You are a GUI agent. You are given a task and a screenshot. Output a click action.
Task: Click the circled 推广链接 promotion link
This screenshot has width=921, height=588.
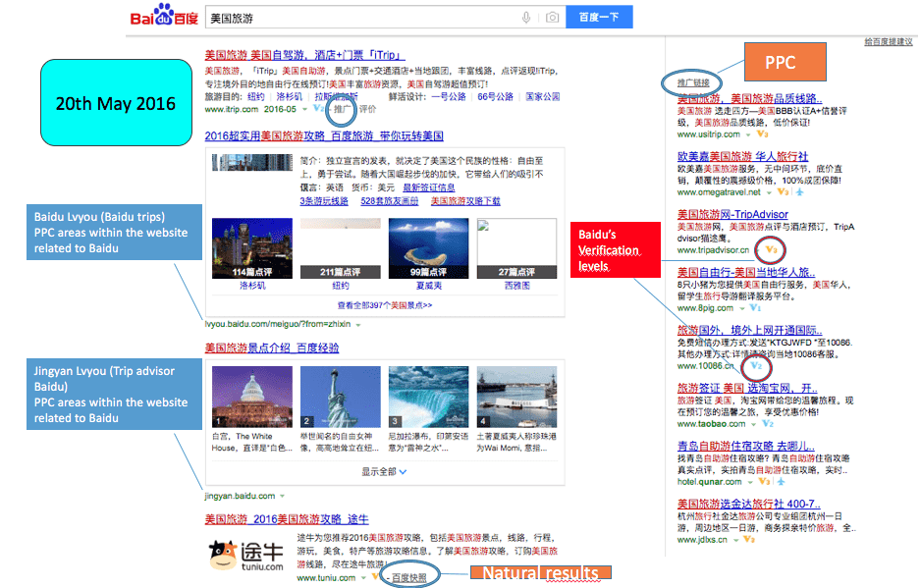[694, 83]
